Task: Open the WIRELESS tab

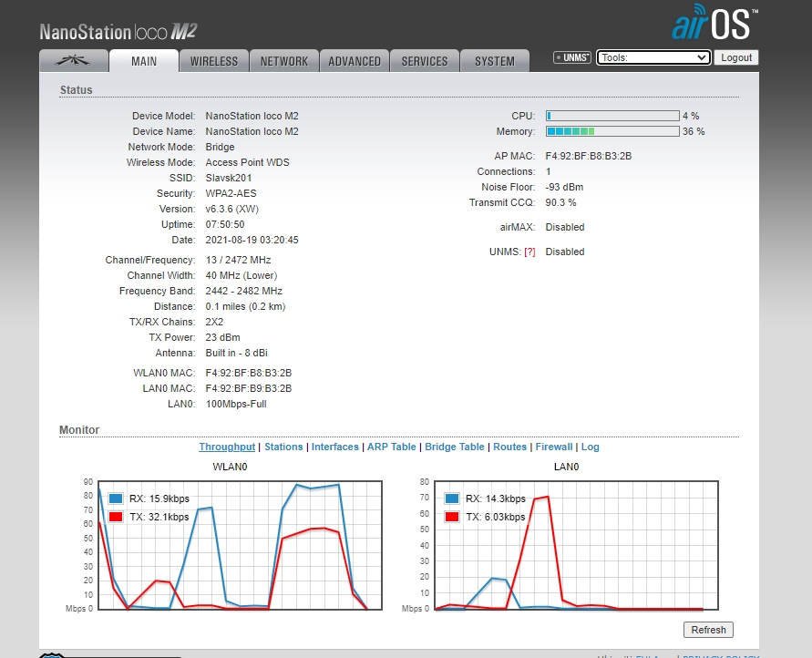Action: (214, 61)
